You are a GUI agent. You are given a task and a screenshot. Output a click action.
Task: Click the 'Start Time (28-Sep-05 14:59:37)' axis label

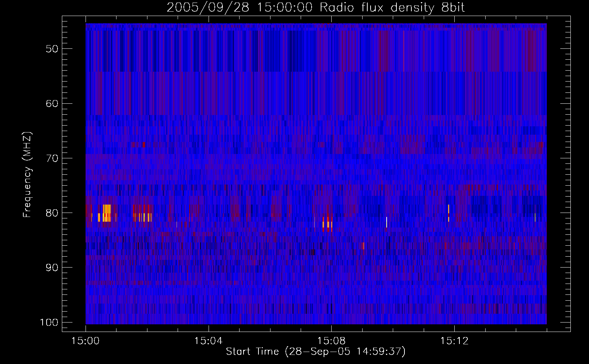pyautogui.click(x=316, y=352)
